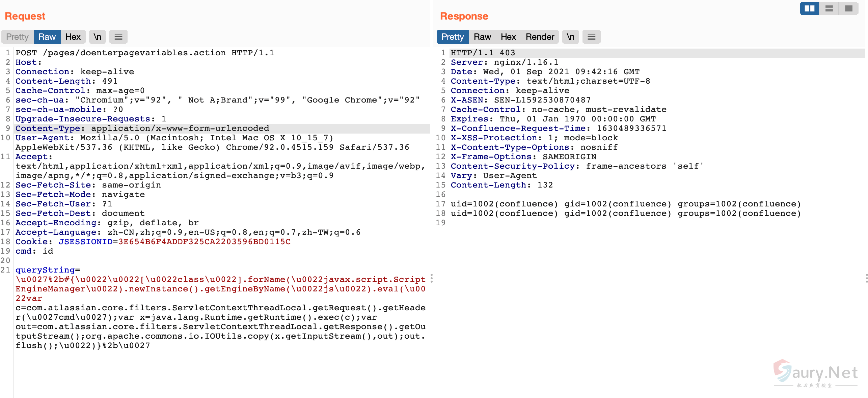The height and width of the screenshot is (398, 868).
Task: Click the cmd: id header line
Action: click(x=34, y=251)
